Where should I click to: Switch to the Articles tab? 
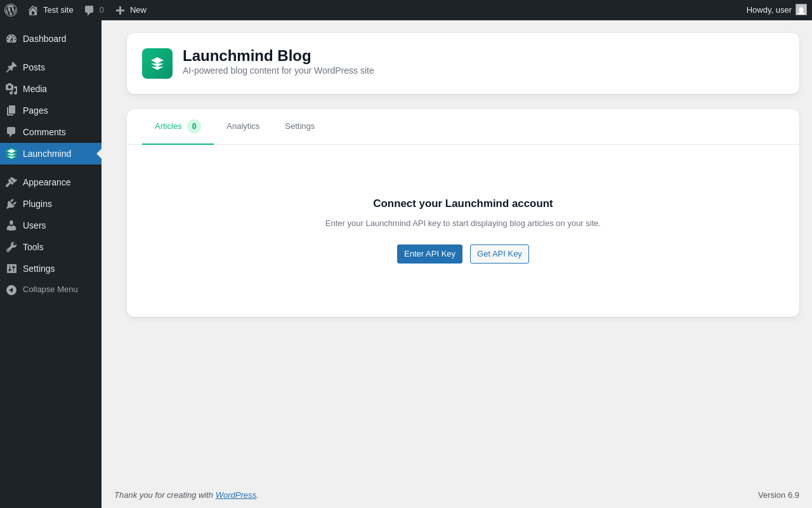[178, 126]
